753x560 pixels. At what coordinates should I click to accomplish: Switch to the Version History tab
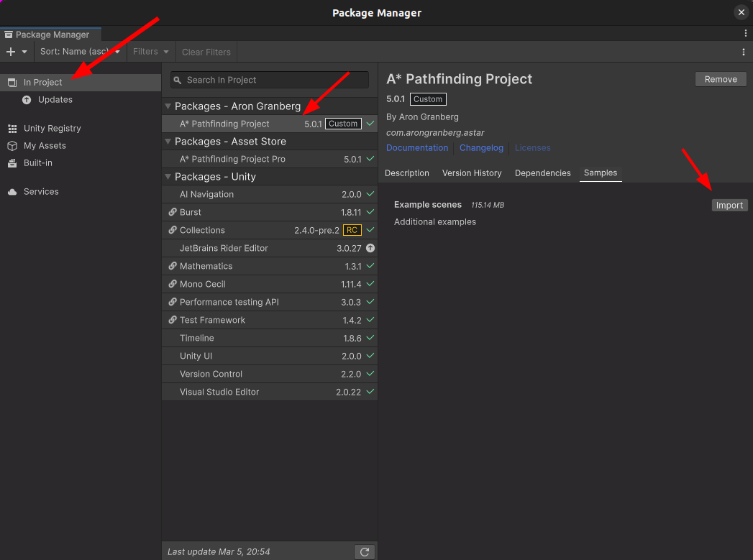pyautogui.click(x=472, y=173)
